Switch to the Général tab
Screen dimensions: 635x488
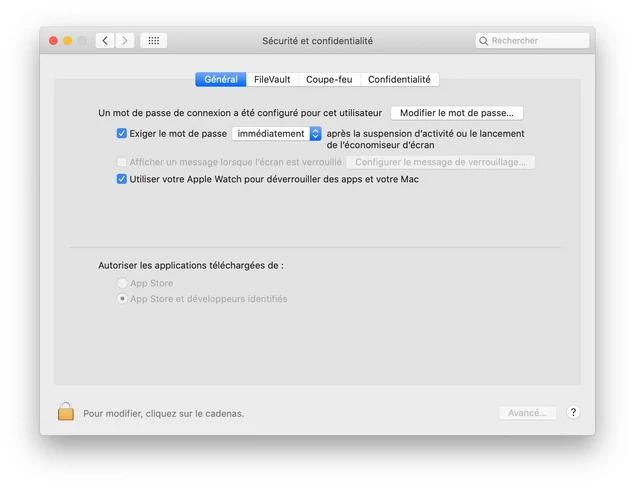coord(221,79)
